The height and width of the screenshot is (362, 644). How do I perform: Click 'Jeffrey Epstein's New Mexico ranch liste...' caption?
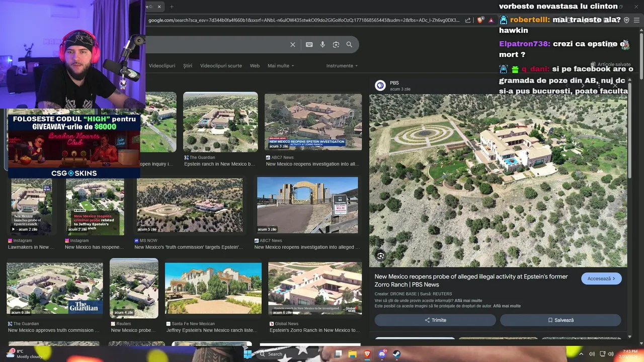click(x=211, y=330)
